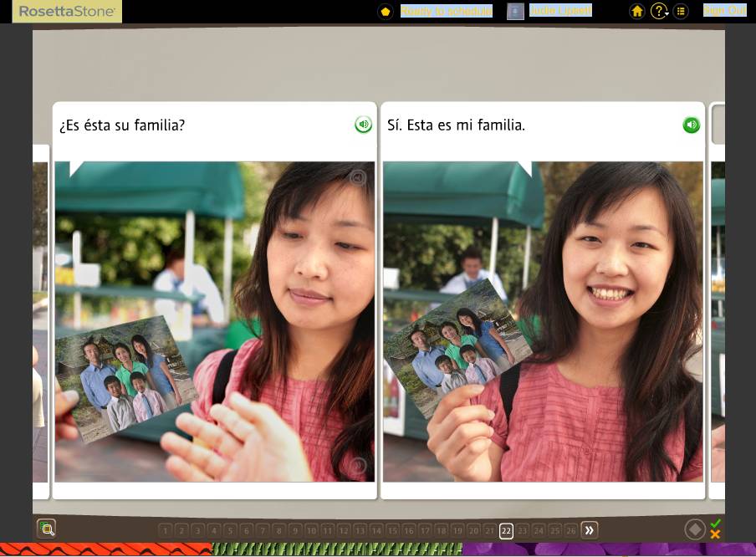
Task: Select the right card photo of the smiling woman
Action: (543, 322)
